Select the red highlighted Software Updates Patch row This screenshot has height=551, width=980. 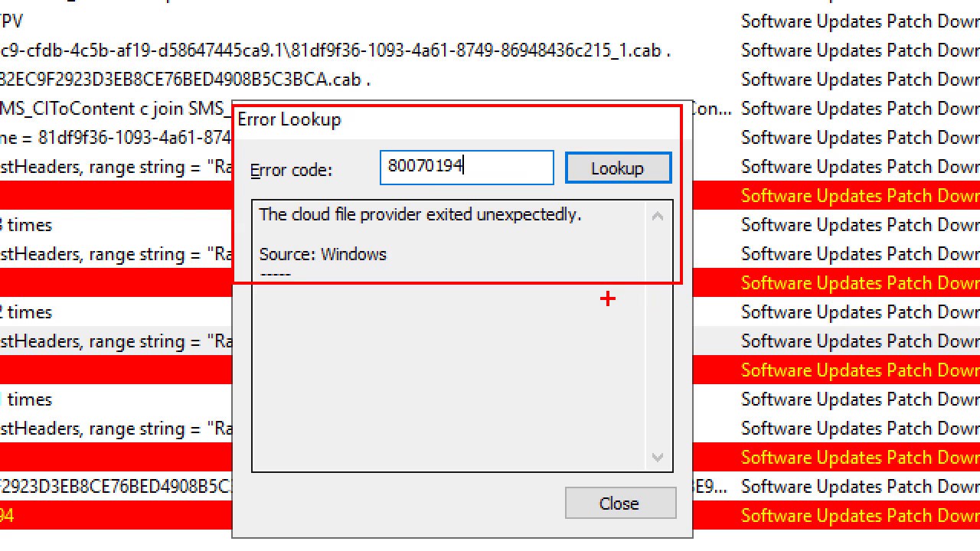(x=842, y=195)
